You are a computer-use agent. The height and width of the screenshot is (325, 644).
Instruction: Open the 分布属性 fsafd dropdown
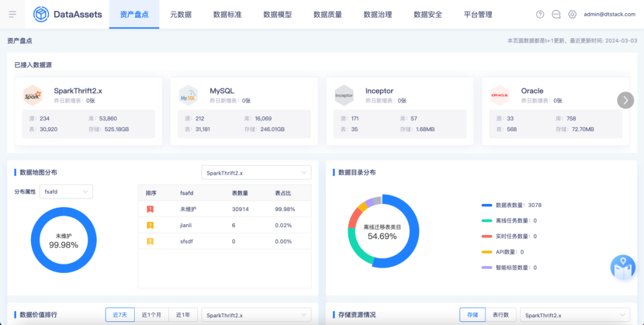click(x=66, y=191)
